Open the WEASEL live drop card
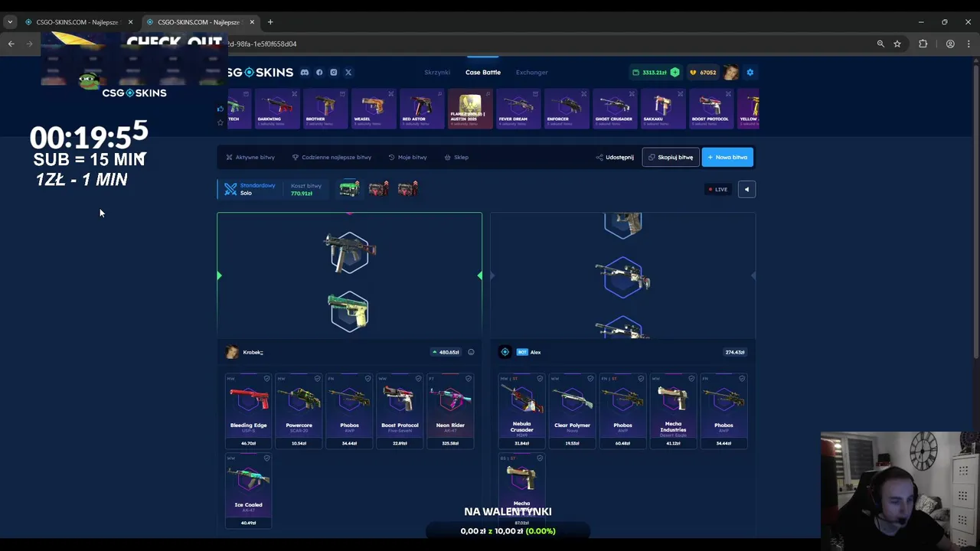Image resolution: width=980 pixels, height=551 pixels. pos(373,108)
